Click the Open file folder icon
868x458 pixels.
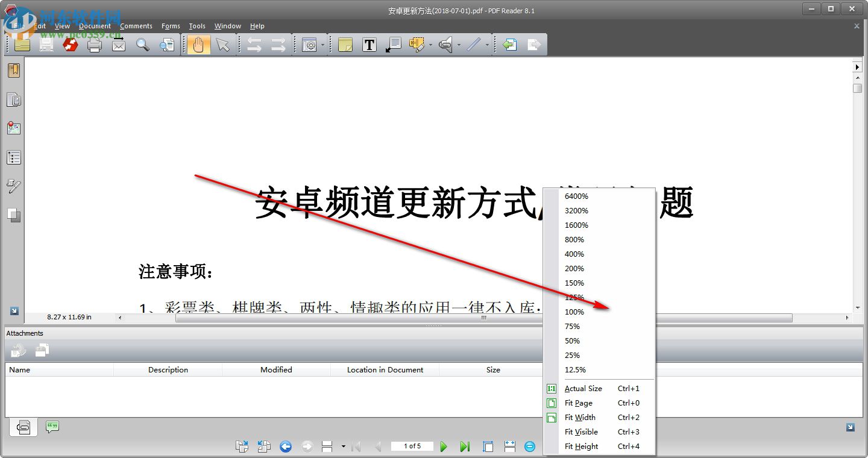[22, 45]
